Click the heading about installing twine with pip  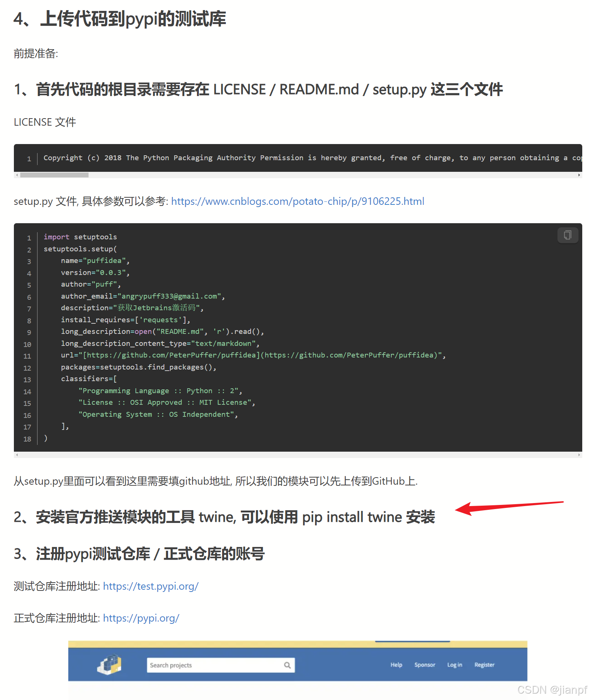click(224, 517)
